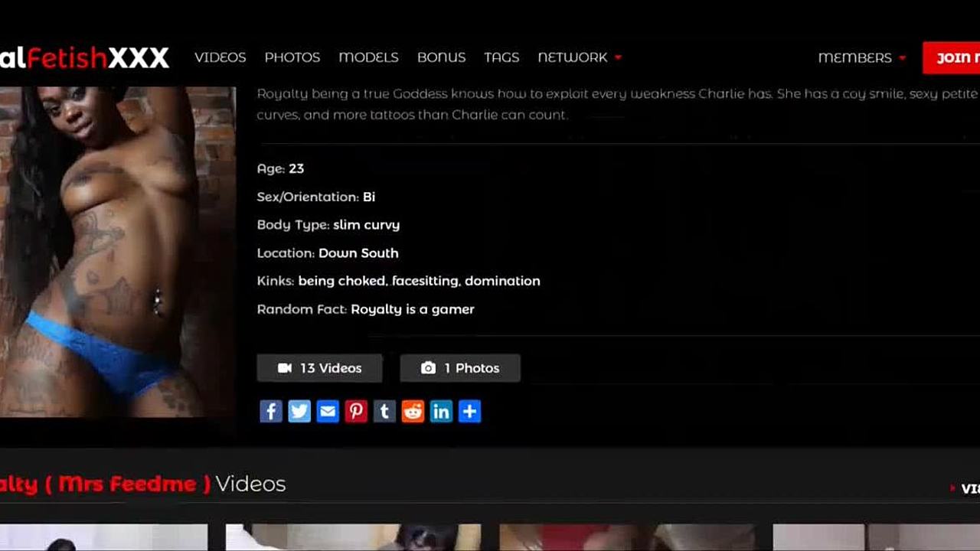Open more sharing options plus icon
980x551 pixels.
[469, 412]
